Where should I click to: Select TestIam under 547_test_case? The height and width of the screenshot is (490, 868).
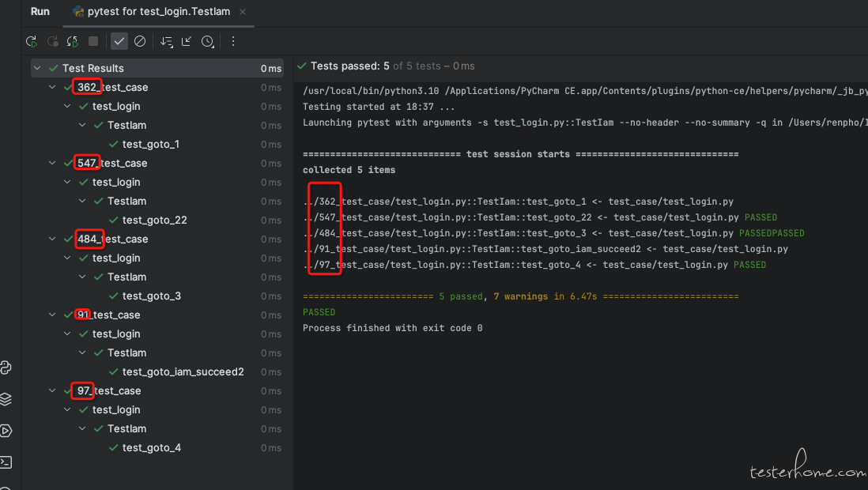click(x=126, y=201)
